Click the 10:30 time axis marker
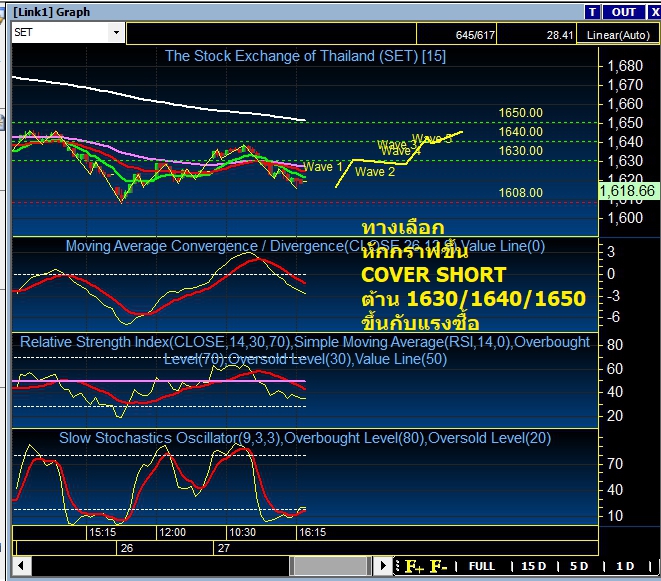Screen dimensions: 661x581 [242, 532]
